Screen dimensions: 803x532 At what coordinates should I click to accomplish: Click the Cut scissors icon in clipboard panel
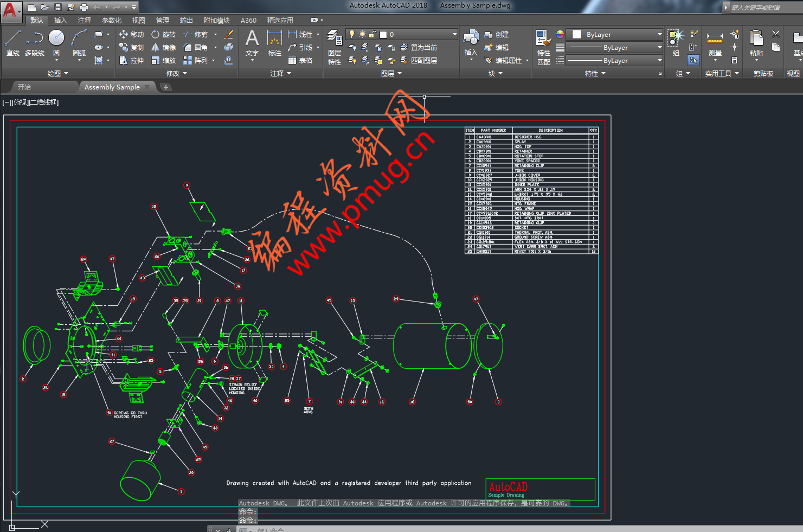pos(776,34)
